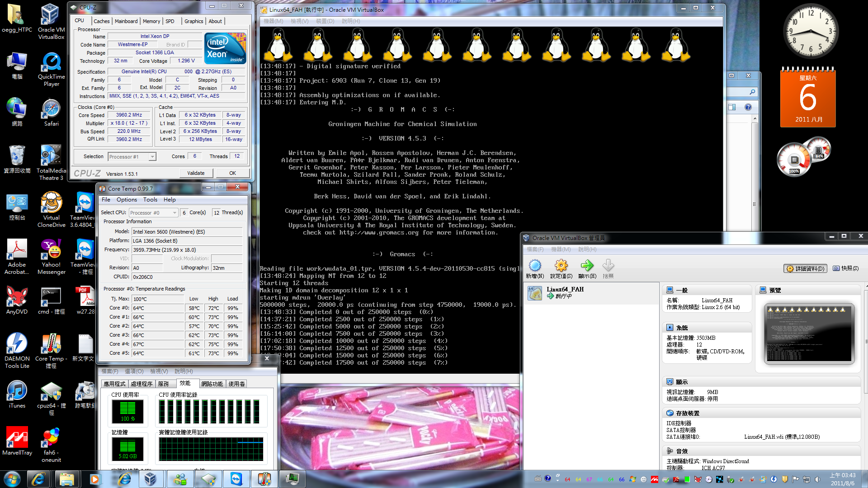
Task: Open the Caches tab in CPU-Z
Action: coord(101,21)
